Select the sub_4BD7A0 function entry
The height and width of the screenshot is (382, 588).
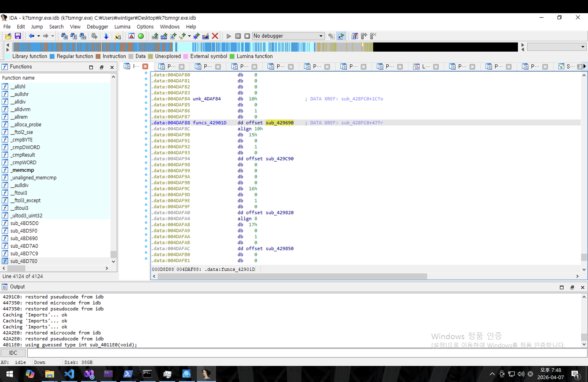tap(24, 246)
